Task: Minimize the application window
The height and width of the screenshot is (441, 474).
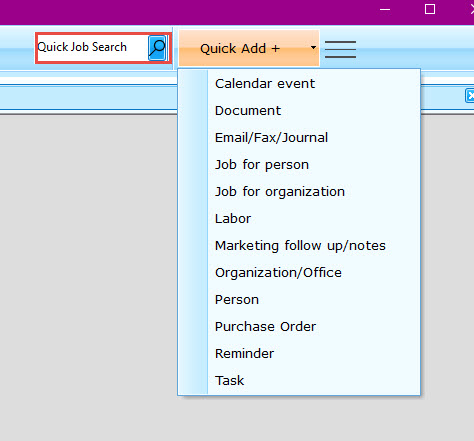Action: [x=385, y=9]
